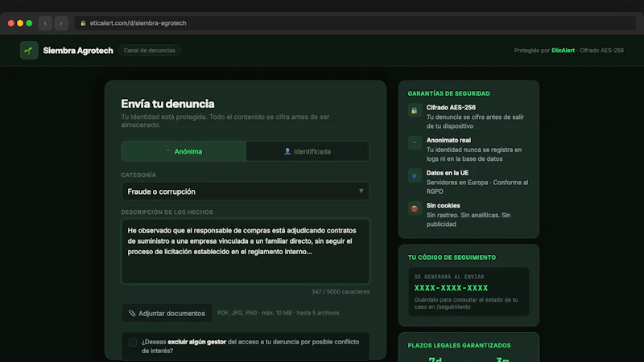Click the Siembra Agrotech sprout logo icon
Image resolution: width=644 pixels, height=362 pixels.
29,51
